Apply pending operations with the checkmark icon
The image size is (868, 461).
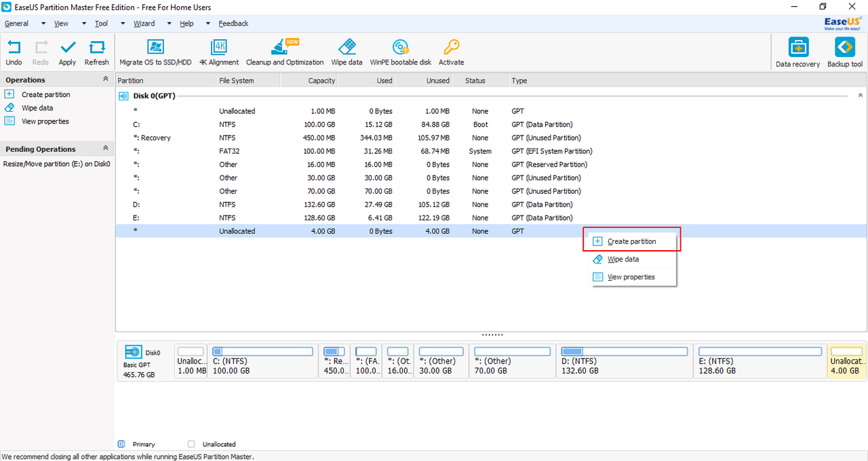67,47
